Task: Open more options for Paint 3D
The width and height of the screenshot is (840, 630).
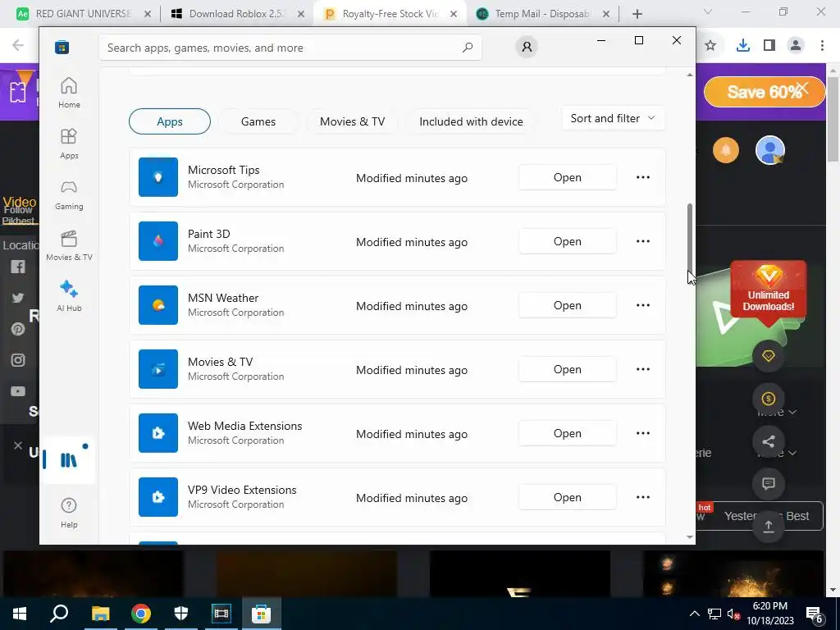Action: 643,241
